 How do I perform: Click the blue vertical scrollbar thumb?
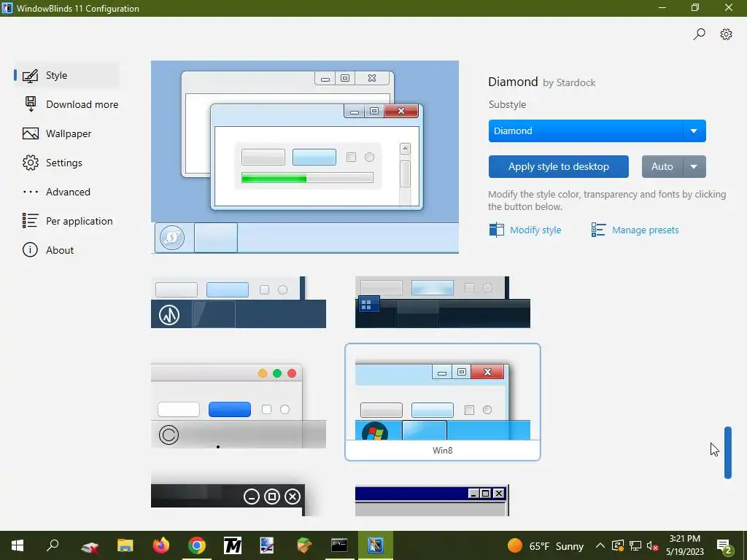pyautogui.click(x=727, y=452)
